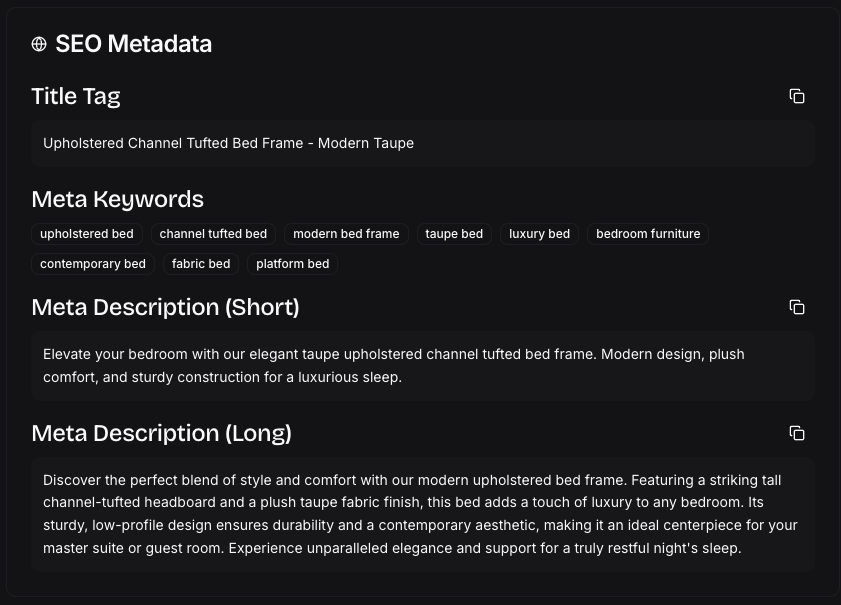The height and width of the screenshot is (605, 841).
Task: Select the "channel tufted bed" keyword chip
Action: [x=213, y=234]
